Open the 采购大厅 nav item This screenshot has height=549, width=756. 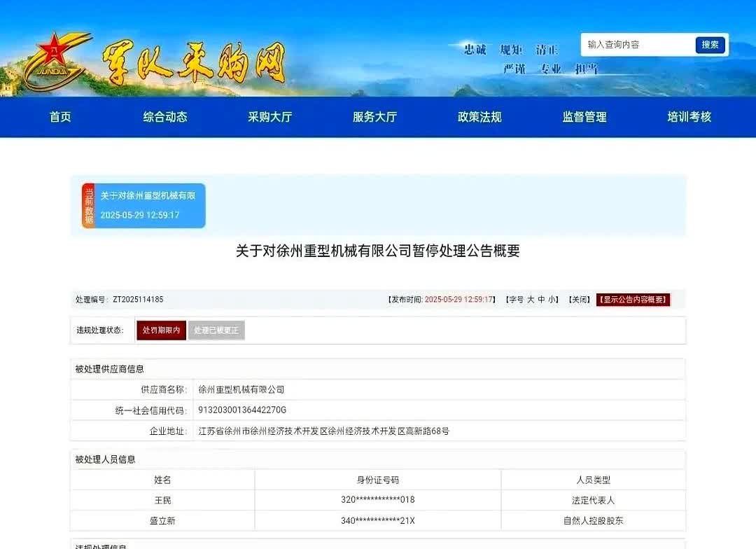270,117
